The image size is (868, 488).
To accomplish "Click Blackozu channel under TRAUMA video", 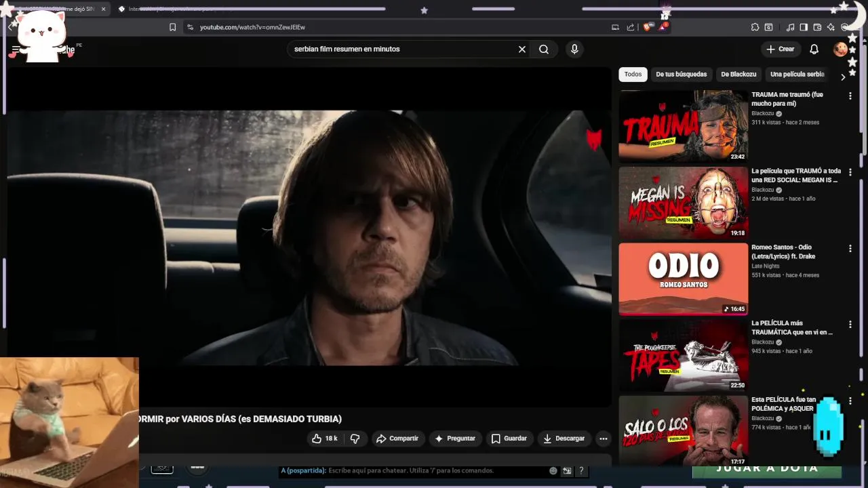I will [x=763, y=114].
